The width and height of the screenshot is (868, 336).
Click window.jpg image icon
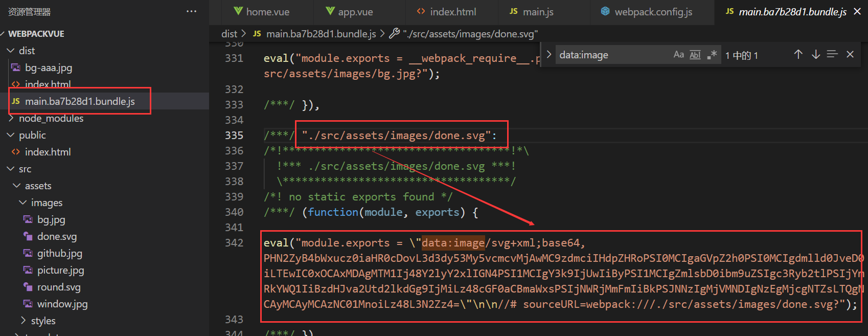[28, 304]
